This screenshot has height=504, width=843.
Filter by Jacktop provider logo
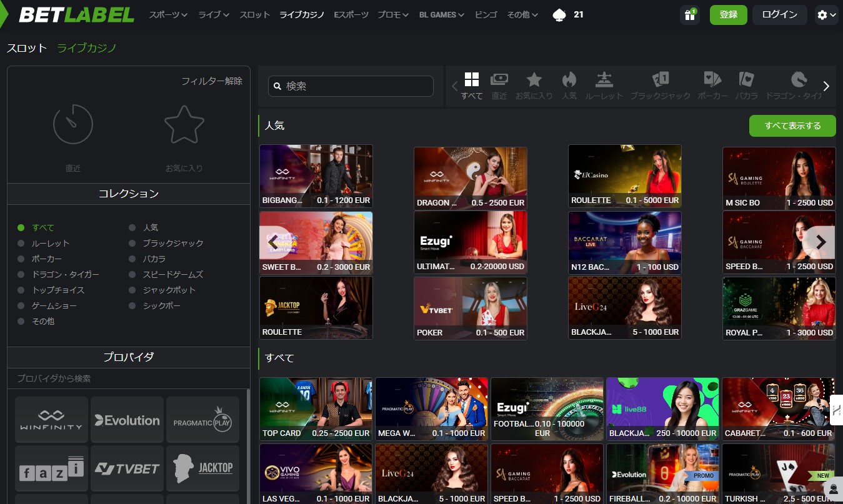pyautogui.click(x=202, y=468)
